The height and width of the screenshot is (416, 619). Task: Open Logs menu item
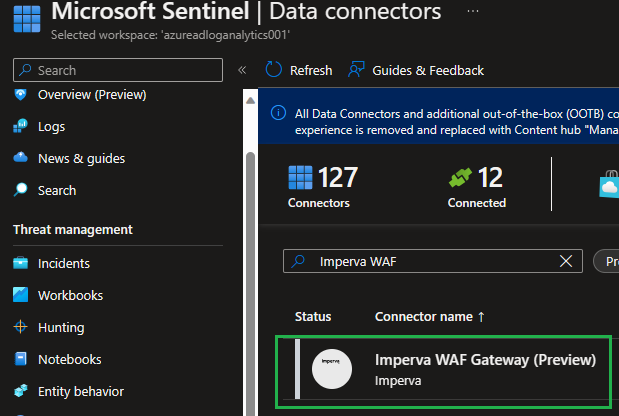click(51, 127)
